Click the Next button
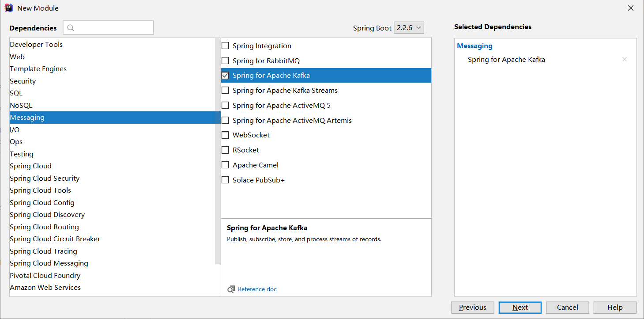Image resolution: width=644 pixels, height=319 pixels. click(520, 308)
